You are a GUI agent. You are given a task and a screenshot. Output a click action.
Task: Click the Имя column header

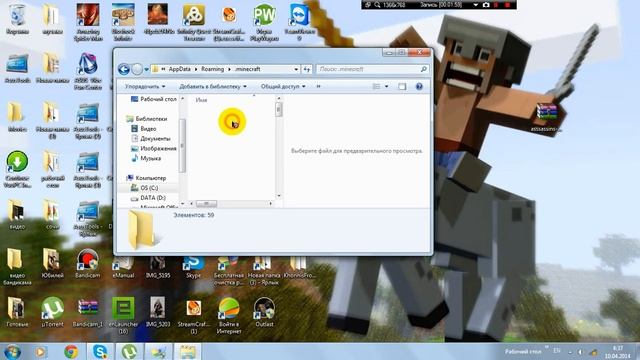[x=201, y=100]
